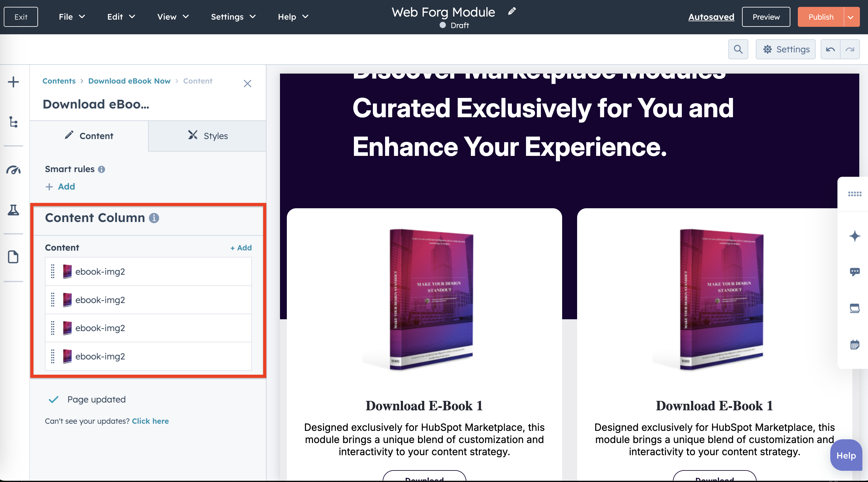
Task: Open the contents tree sidebar icon
Action: [x=13, y=122]
